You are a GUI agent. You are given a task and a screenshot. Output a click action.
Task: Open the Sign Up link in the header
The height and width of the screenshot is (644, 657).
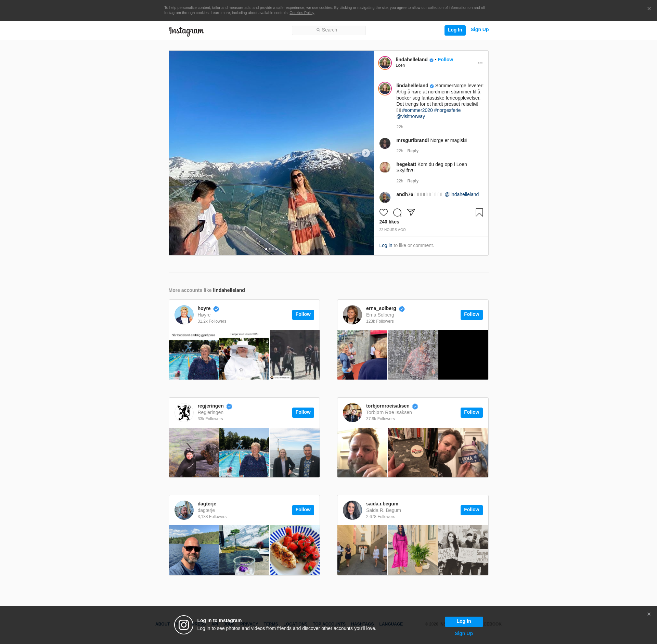coord(479,30)
